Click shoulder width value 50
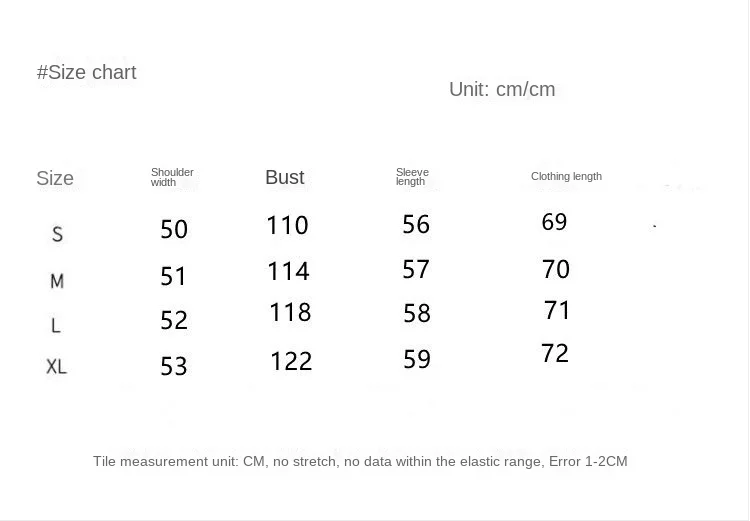750x521 pixels. pyautogui.click(x=174, y=229)
